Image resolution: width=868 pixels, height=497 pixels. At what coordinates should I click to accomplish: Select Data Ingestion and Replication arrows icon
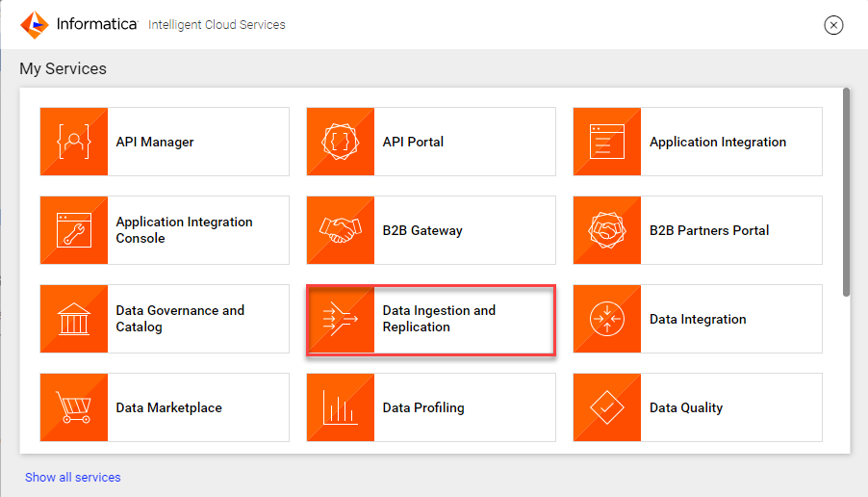341,319
